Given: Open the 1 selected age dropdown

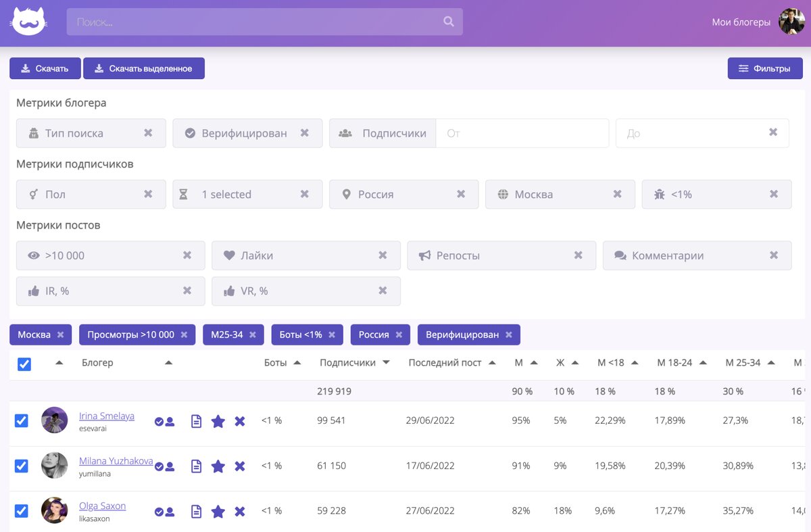Looking at the screenshot, I should [247, 194].
